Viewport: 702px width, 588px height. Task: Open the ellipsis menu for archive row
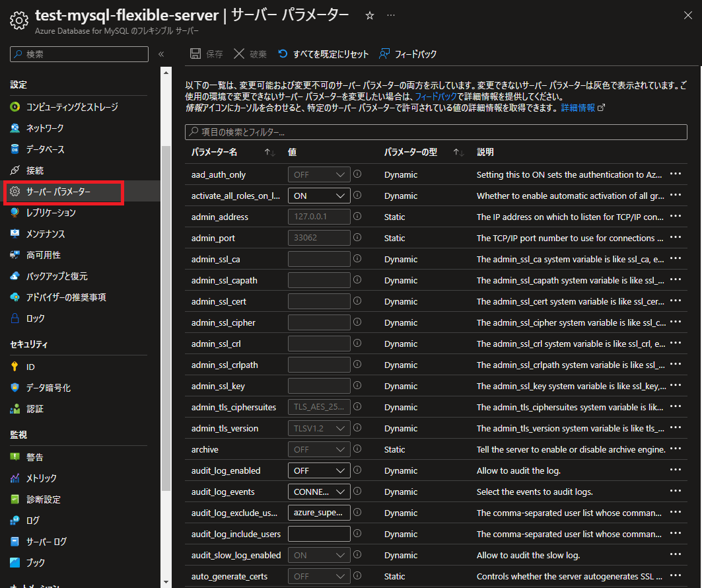pos(676,449)
